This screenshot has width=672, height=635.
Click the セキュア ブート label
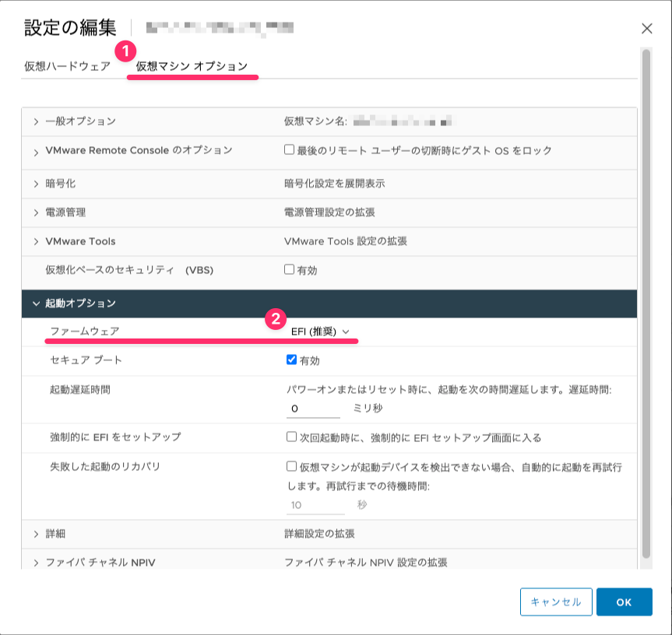pyautogui.click(x=86, y=360)
